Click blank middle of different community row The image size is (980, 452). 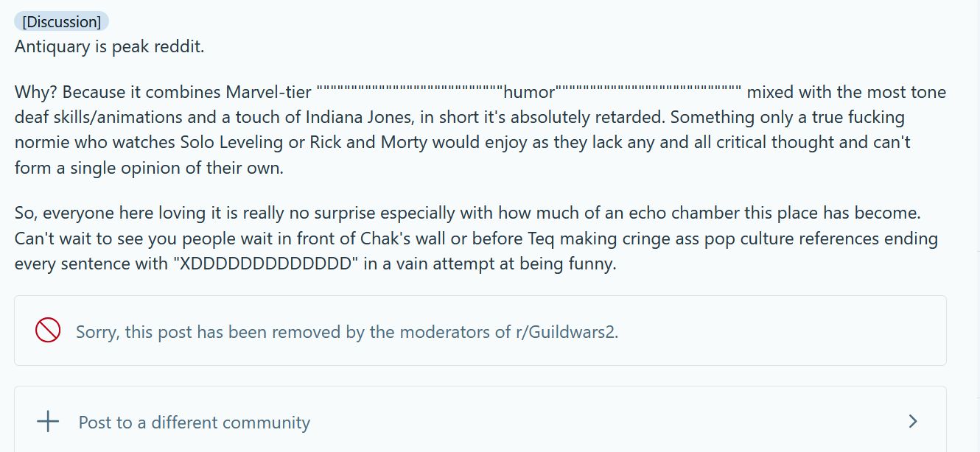pyautogui.click(x=589, y=422)
